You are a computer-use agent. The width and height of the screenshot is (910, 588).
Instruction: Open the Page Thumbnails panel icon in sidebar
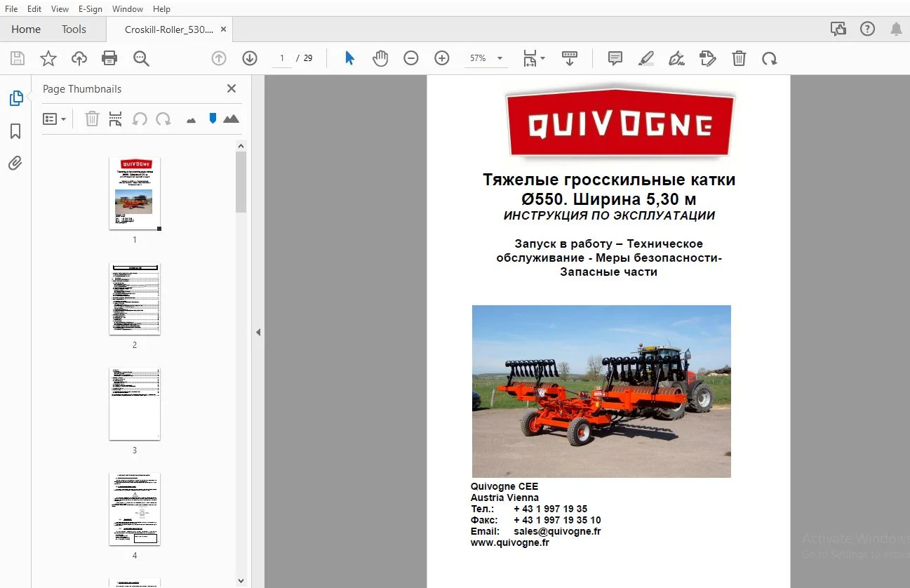pos(15,98)
